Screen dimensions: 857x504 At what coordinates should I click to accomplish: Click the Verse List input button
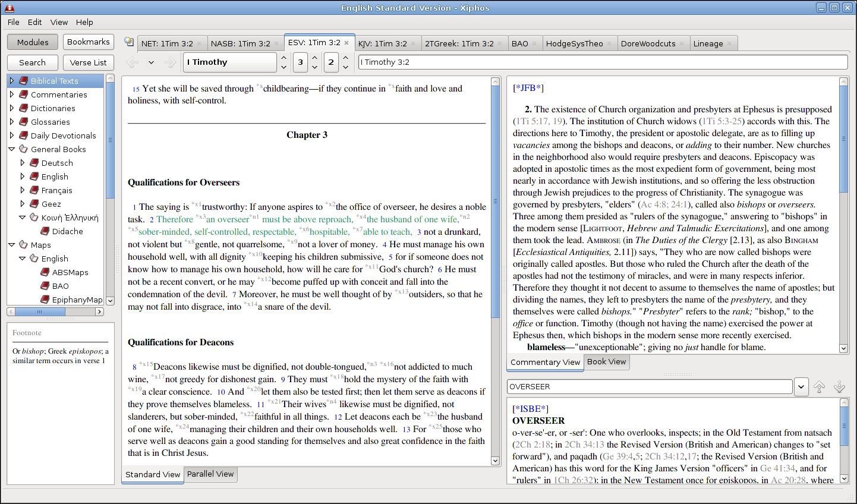[x=88, y=62]
